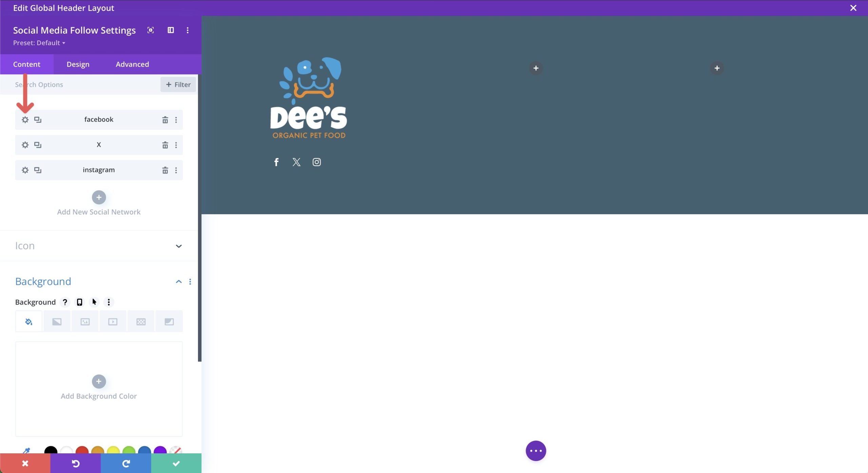Click the duplicate module icon for X
868x473 pixels.
[x=37, y=144]
